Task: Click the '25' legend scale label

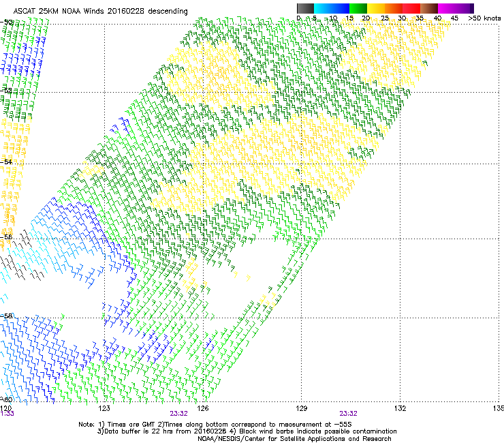Action: coord(385,18)
